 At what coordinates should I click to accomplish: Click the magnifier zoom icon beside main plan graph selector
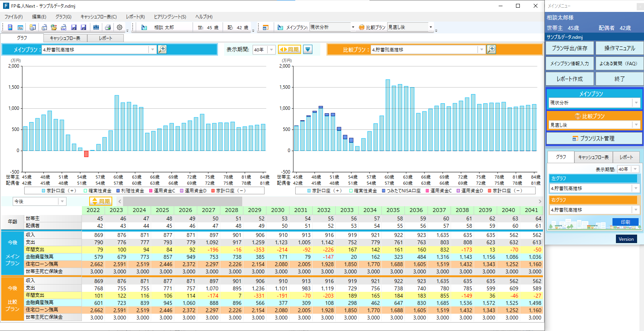tap(162, 50)
